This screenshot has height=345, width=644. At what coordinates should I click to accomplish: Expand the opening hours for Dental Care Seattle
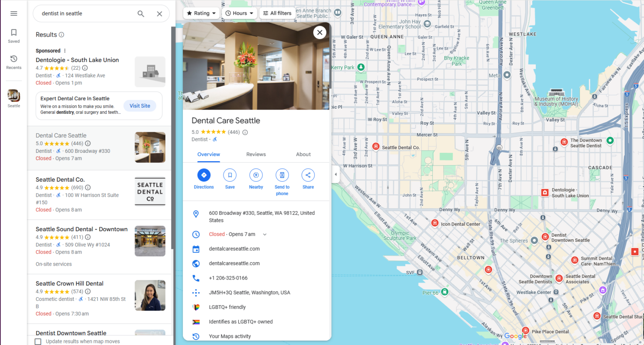pos(264,234)
